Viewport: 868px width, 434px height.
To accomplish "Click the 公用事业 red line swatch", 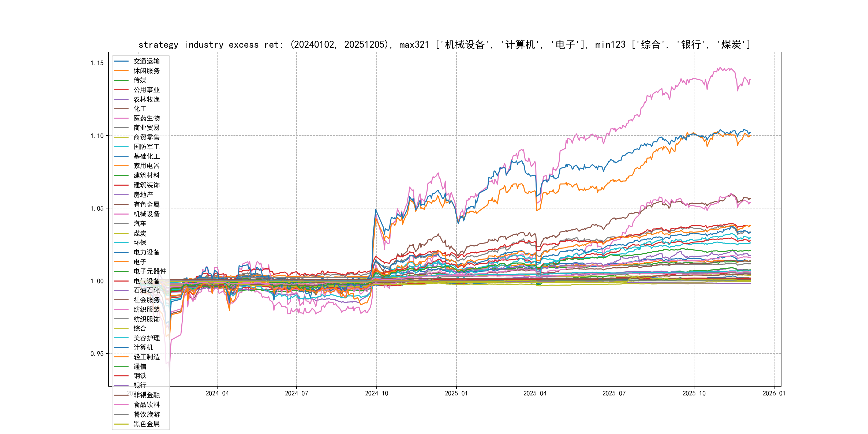I will click(121, 90).
